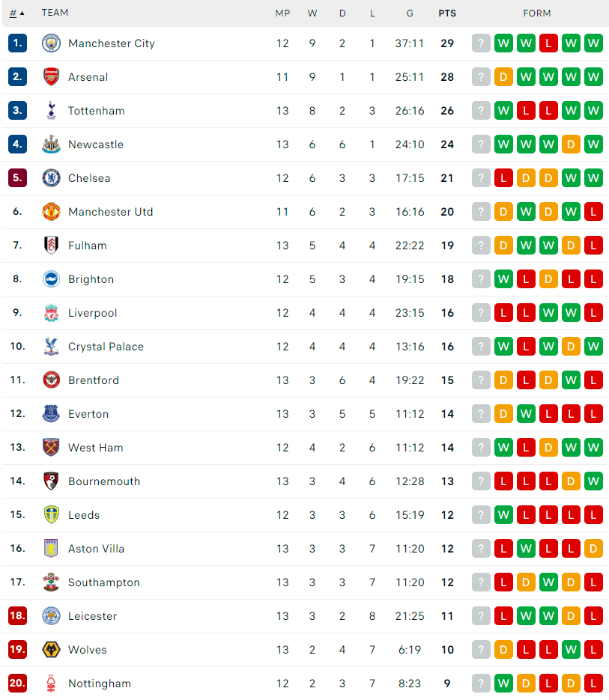Click the Manchester City club crest
This screenshot has width=609, height=700.
51,43
